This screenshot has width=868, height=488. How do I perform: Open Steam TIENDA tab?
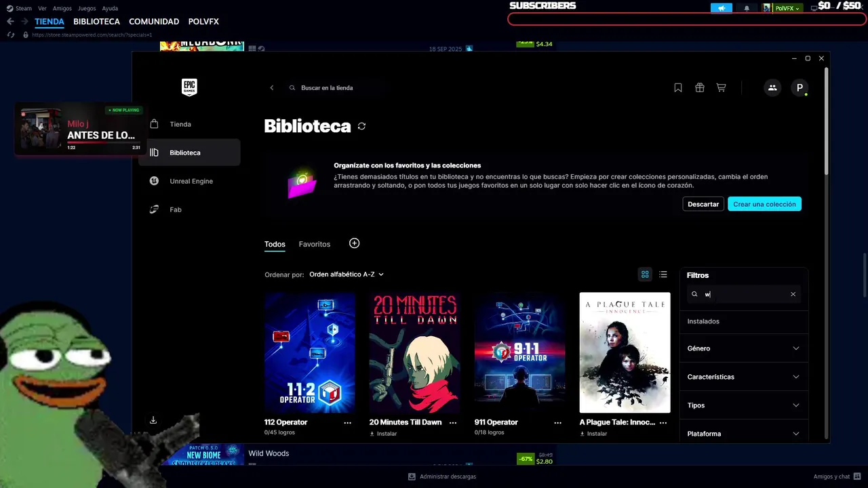click(50, 22)
